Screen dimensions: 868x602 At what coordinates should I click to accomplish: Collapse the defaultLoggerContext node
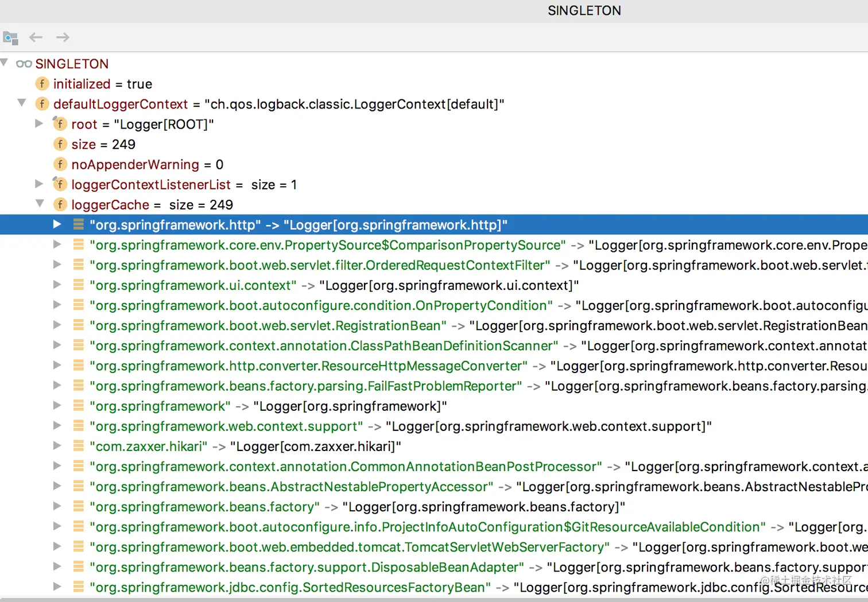coord(22,103)
